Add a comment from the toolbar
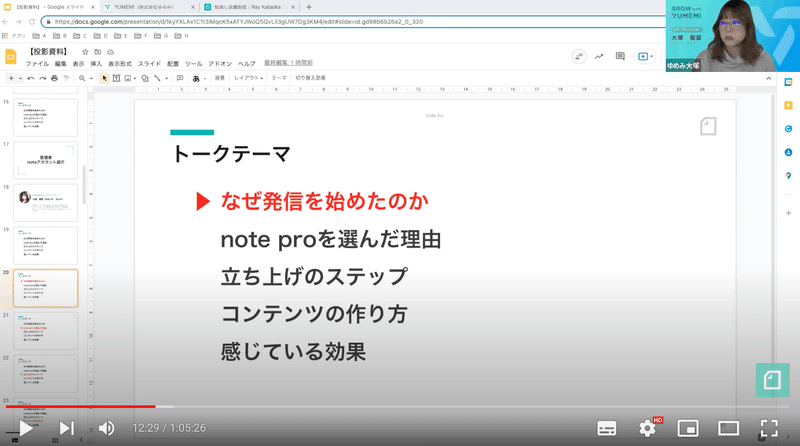This screenshot has height=446, width=800. [180, 78]
